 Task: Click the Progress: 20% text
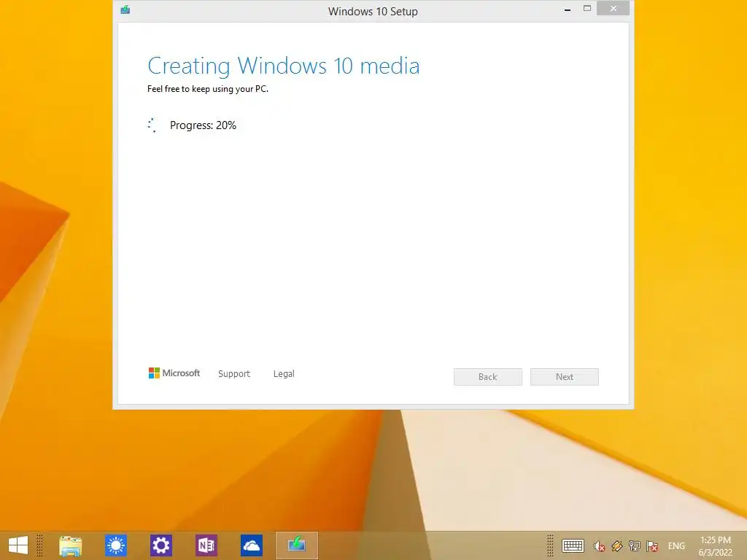203,125
